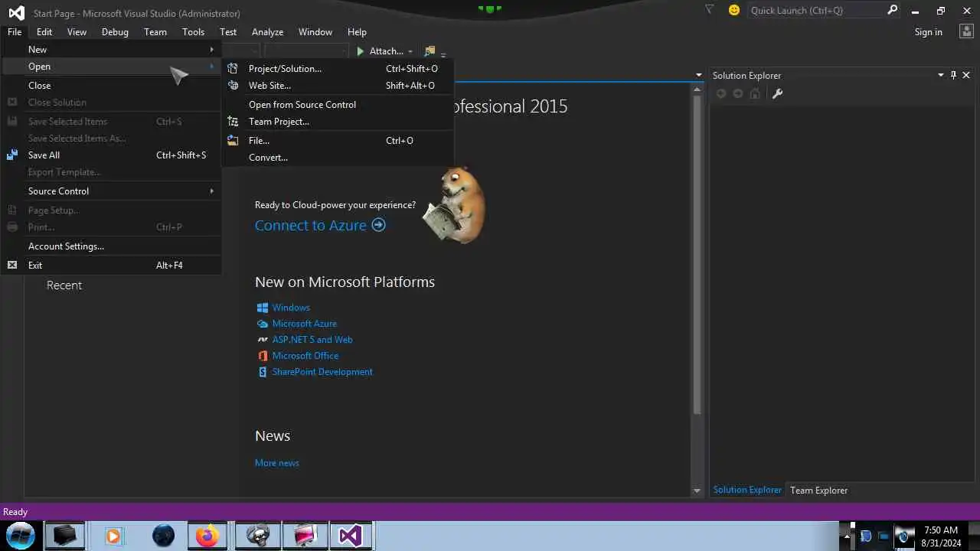The height and width of the screenshot is (551, 980).
Task: Click the Exit X icon in File menu
Action: tap(12, 265)
